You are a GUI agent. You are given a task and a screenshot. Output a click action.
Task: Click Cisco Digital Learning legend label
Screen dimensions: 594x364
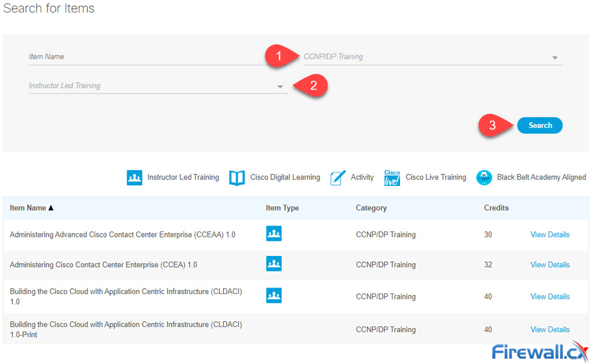[x=285, y=177]
